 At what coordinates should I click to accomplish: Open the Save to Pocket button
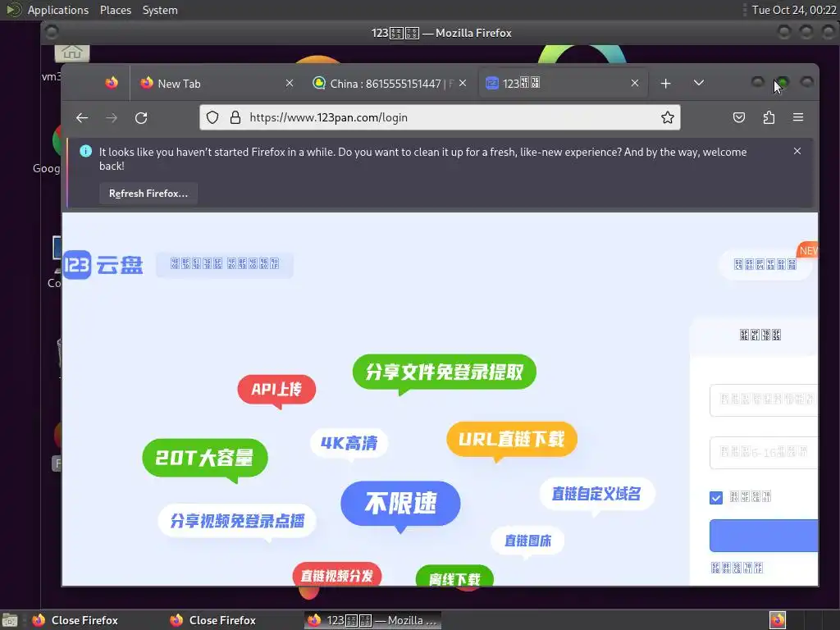click(x=739, y=117)
